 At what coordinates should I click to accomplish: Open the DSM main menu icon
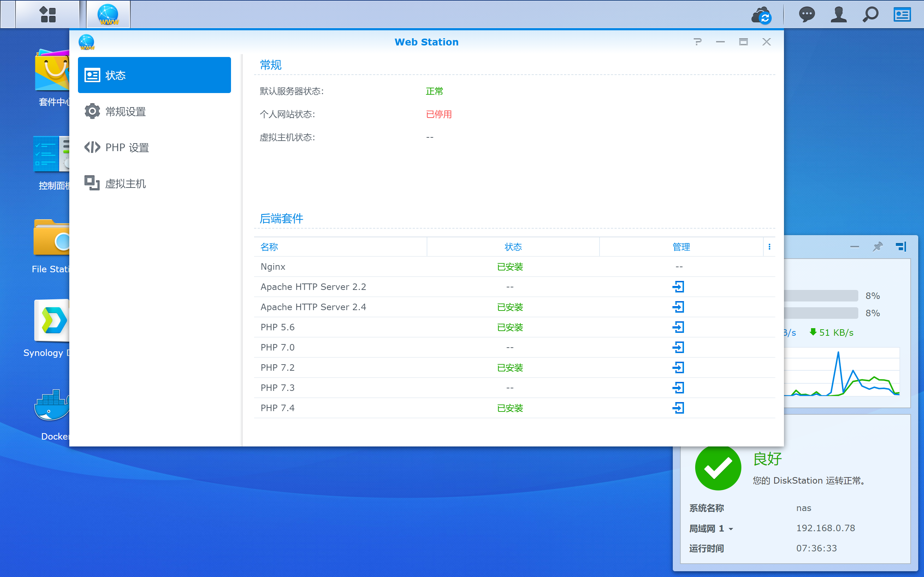[x=48, y=14]
